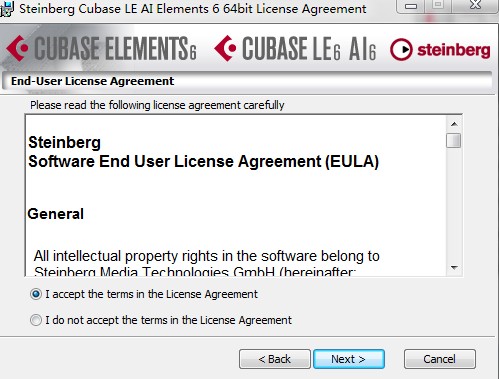
Task: Click the Cubase LE6 AI6 logo icon
Action: coord(225,48)
